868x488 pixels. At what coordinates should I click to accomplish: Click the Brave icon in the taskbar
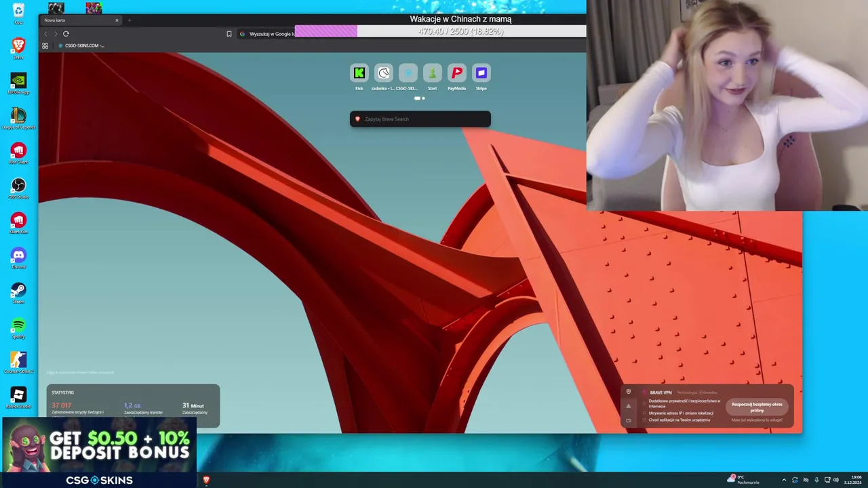click(206, 480)
